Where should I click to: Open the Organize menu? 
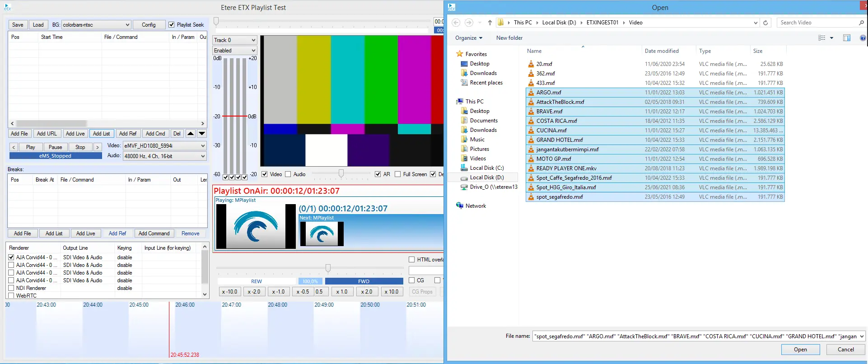pos(468,38)
